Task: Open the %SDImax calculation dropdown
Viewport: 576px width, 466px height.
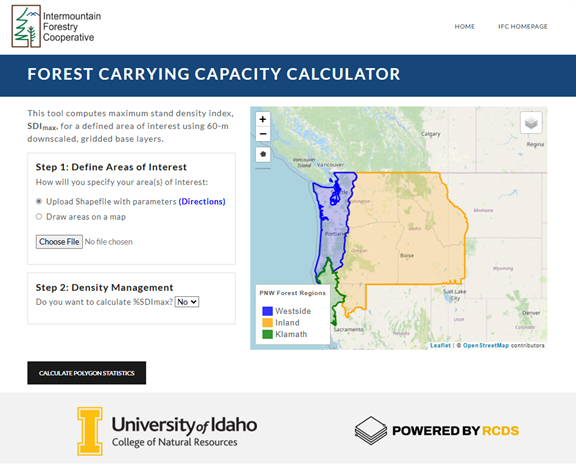Action: click(x=187, y=302)
